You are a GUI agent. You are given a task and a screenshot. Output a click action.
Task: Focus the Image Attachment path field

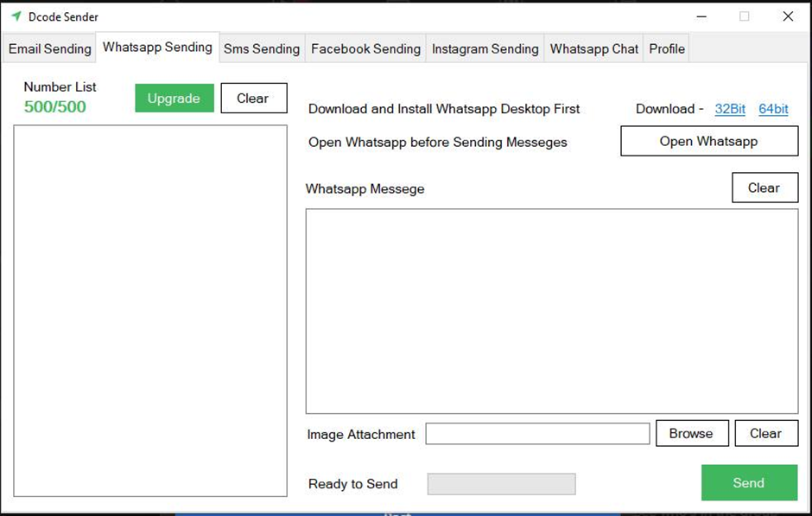pyautogui.click(x=537, y=434)
